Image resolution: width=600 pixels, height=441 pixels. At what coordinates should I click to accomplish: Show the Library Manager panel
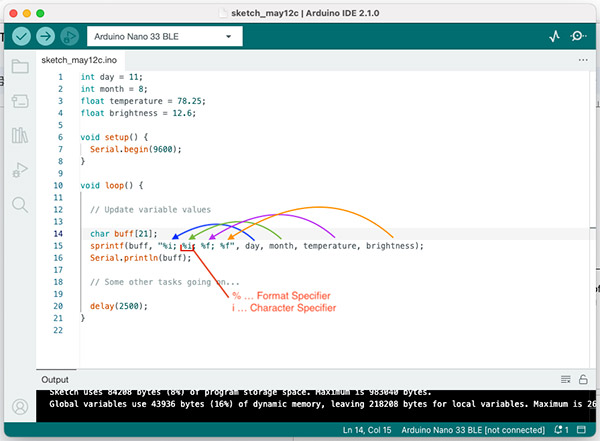point(19,135)
